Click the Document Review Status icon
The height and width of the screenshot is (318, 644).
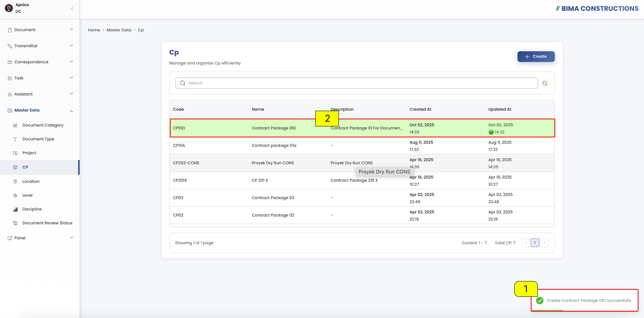pyautogui.click(x=15, y=223)
